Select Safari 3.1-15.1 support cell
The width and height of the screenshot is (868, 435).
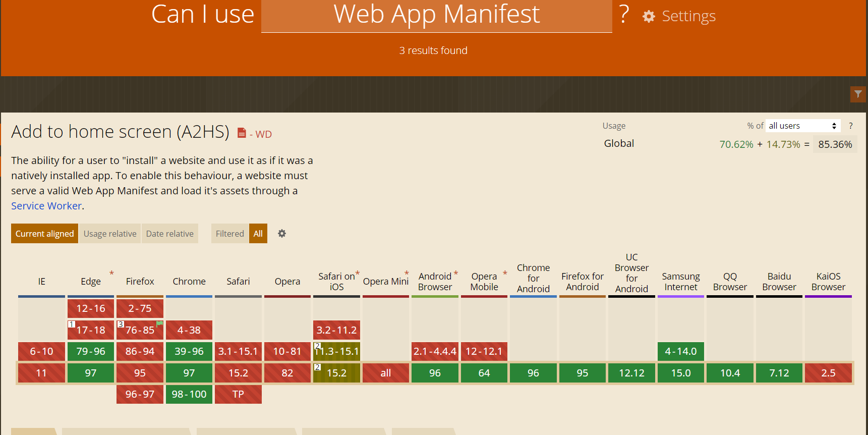click(x=238, y=351)
